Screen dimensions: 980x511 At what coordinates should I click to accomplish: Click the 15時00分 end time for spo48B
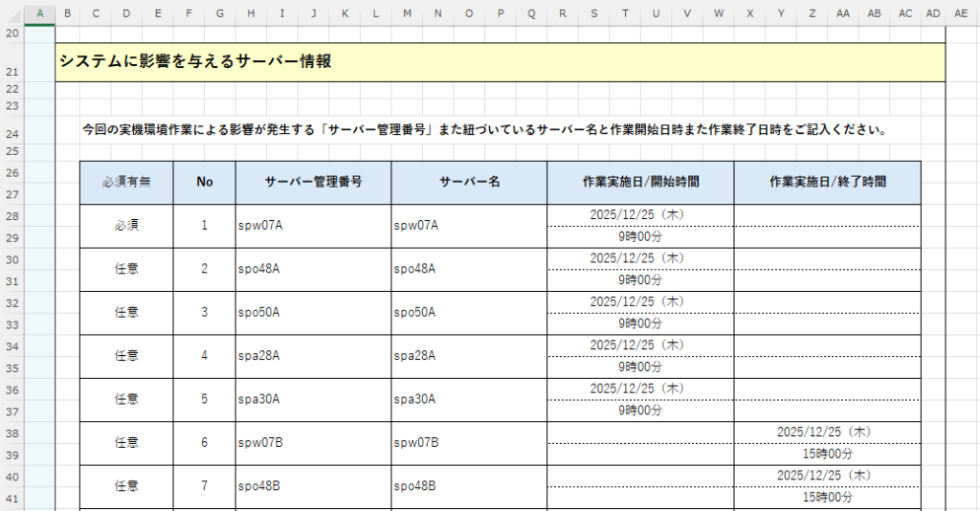(827, 498)
